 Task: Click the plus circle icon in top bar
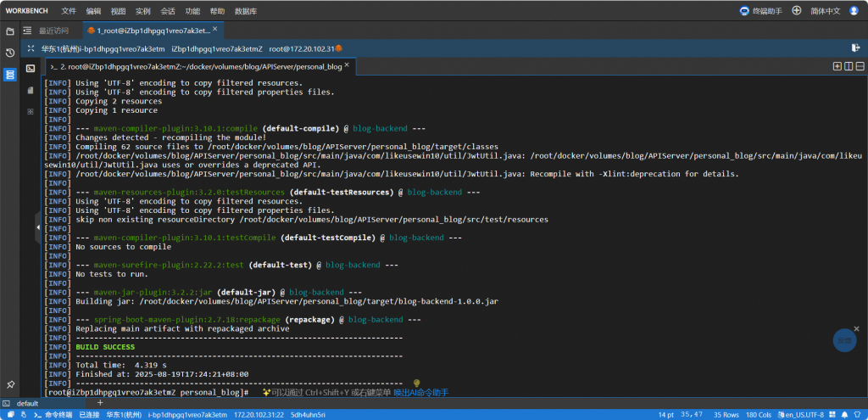coord(796,11)
